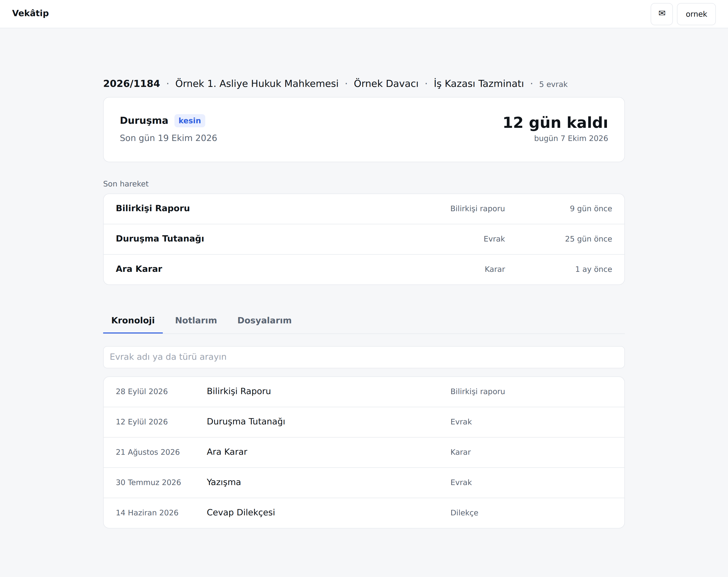The image size is (728, 577).
Task: Open Ara Karar in Son hareket
Action: pyautogui.click(x=364, y=269)
